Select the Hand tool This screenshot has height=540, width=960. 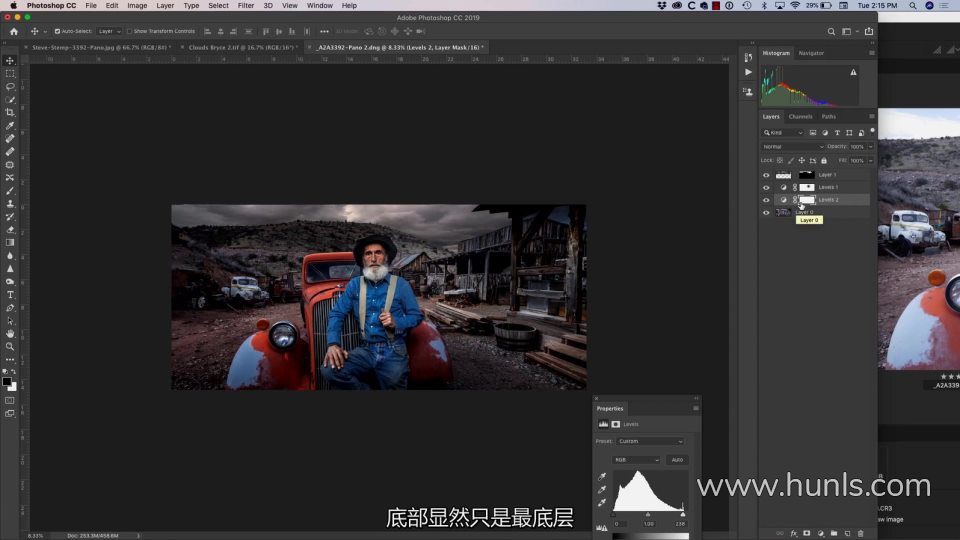click(x=10, y=334)
